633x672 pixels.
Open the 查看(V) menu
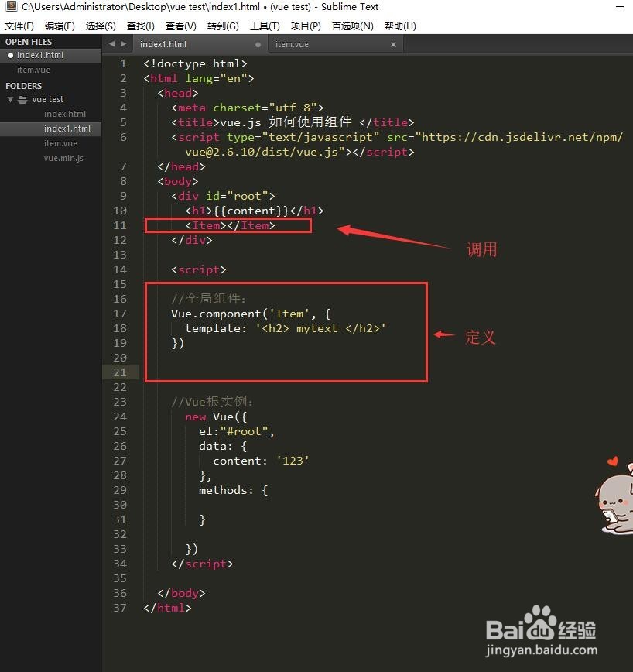tap(180, 25)
